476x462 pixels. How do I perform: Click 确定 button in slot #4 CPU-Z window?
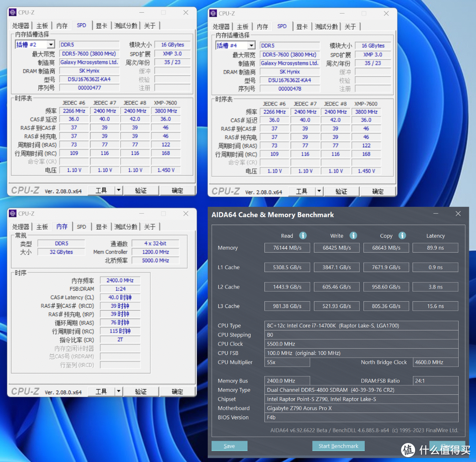[378, 191]
